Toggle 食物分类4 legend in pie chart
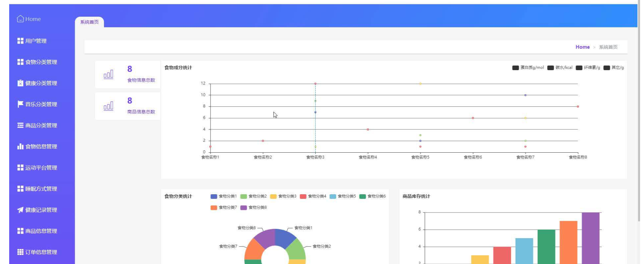The image size is (644, 264). click(313, 196)
